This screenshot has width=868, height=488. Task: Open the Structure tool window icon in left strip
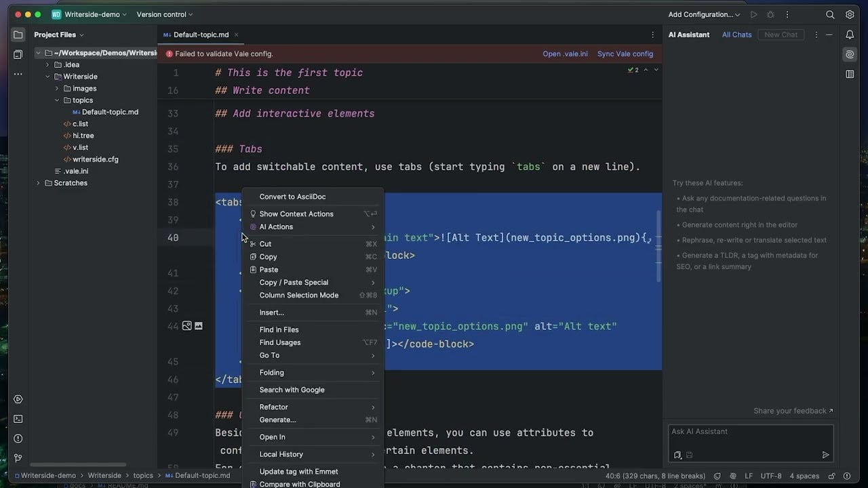click(18, 54)
